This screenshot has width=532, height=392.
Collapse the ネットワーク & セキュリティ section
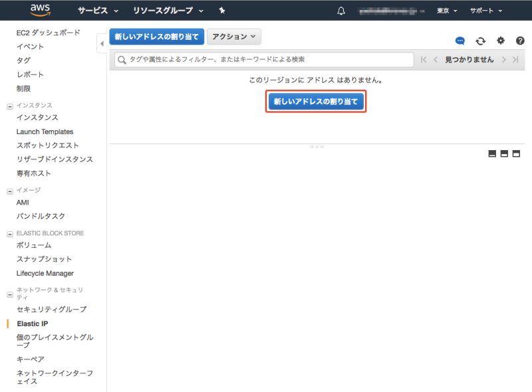pos(10,295)
